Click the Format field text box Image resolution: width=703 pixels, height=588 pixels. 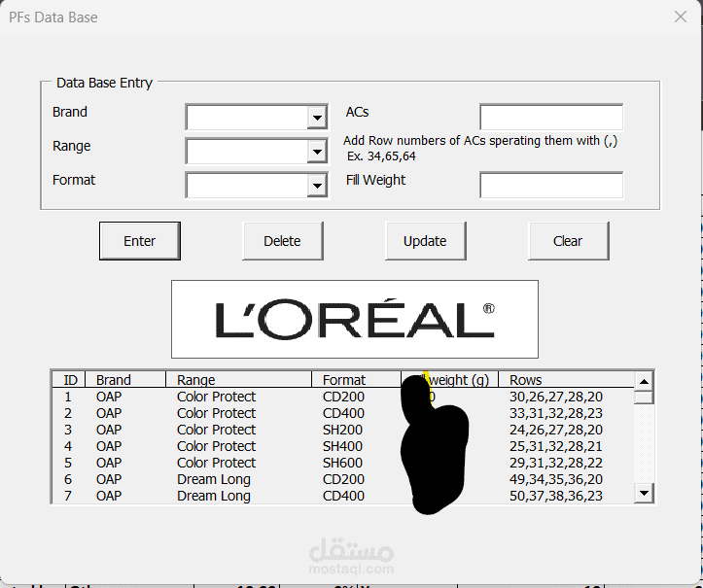[x=247, y=186]
